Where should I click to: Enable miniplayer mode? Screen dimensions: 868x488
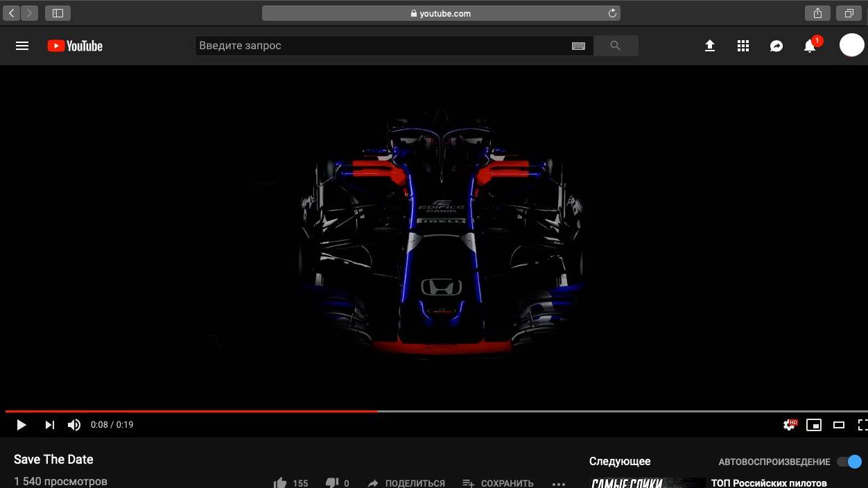point(814,425)
